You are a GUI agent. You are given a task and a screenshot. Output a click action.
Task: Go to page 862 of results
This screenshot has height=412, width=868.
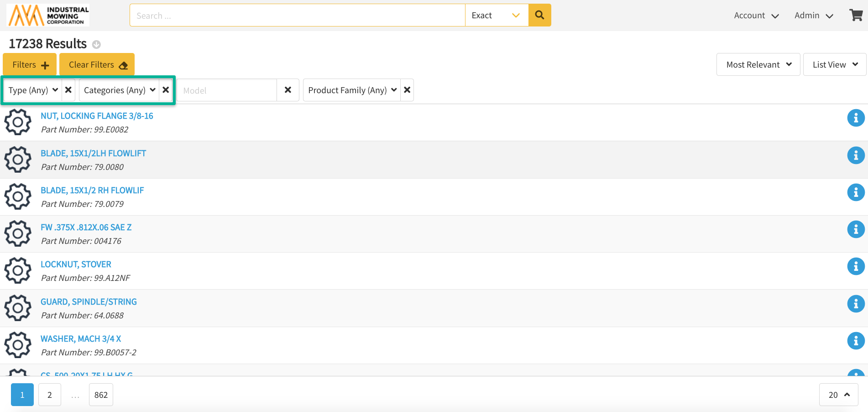tap(101, 395)
